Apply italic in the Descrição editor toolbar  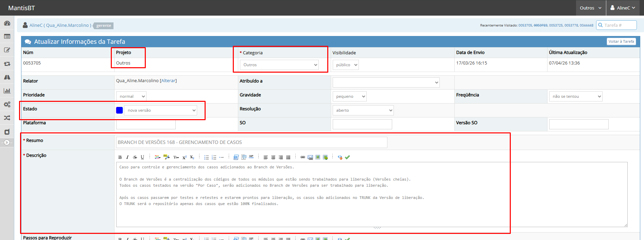(127, 157)
